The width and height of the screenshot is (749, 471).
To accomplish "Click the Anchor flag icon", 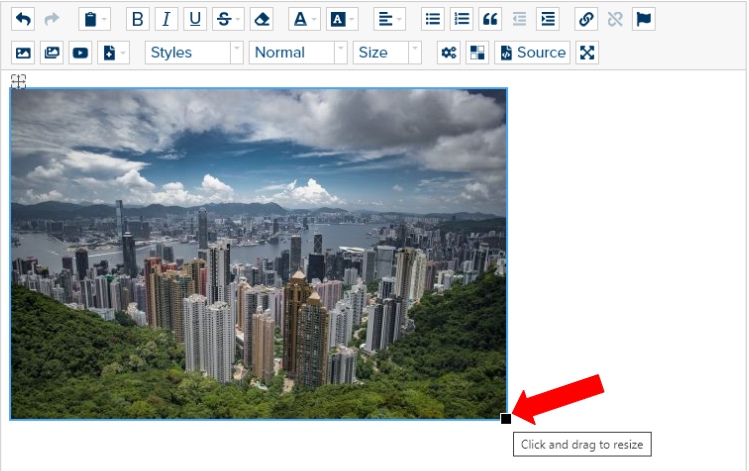I will click(644, 19).
